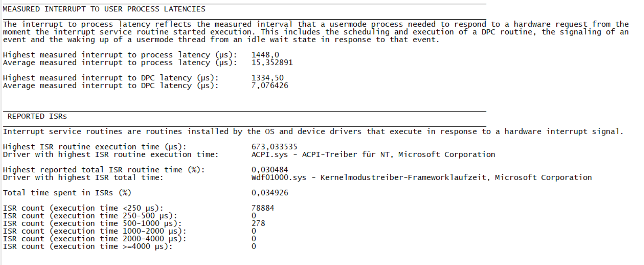Click the Highest ISR routine execution time label

tap(95, 147)
